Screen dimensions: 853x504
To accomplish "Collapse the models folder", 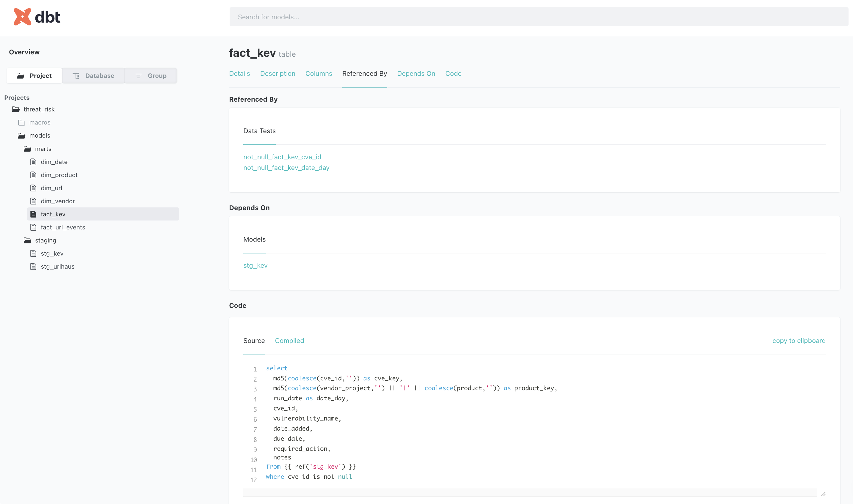I will click(x=40, y=136).
